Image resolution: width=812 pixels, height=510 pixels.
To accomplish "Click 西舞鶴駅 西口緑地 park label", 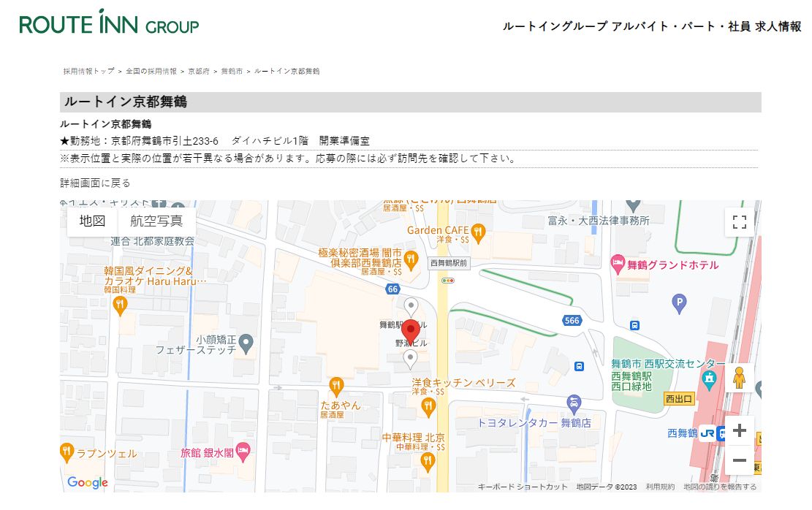I will (631, 381).
